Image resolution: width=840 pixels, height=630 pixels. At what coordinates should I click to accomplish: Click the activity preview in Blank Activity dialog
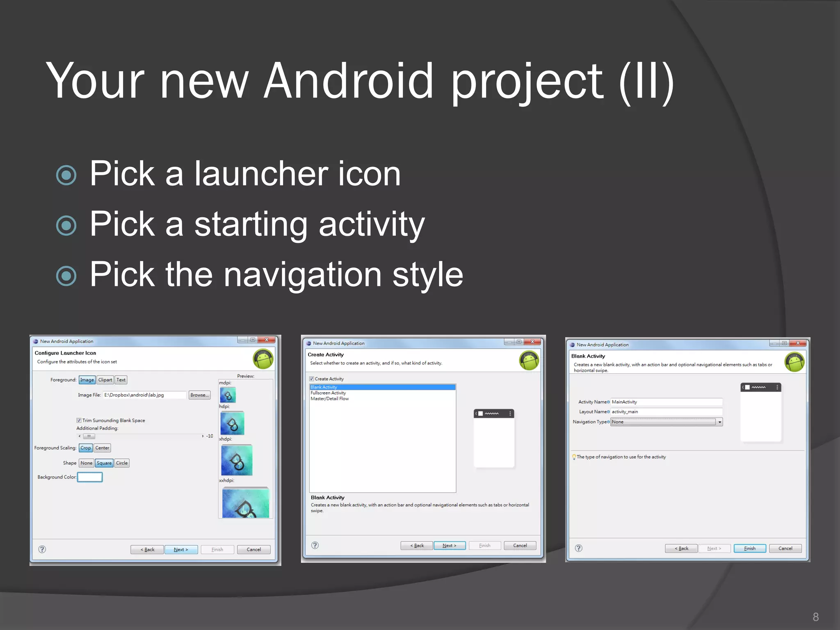pos(761,412)
